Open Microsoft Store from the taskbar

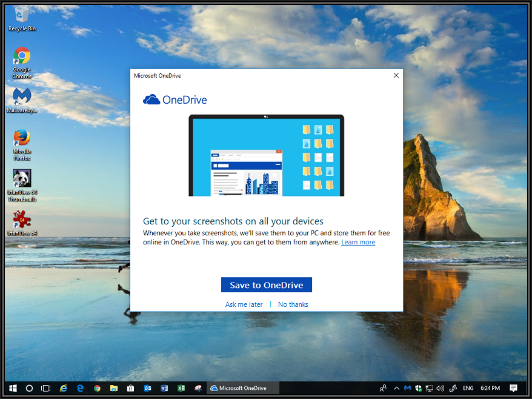coord(130,388)
